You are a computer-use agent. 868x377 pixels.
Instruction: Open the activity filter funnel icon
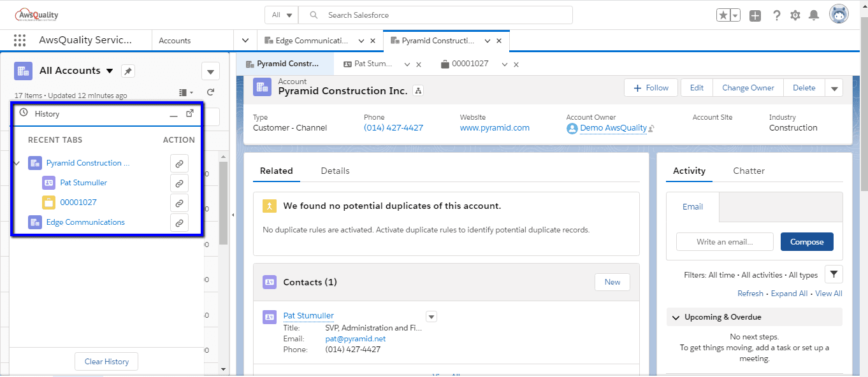pos(834,274)
